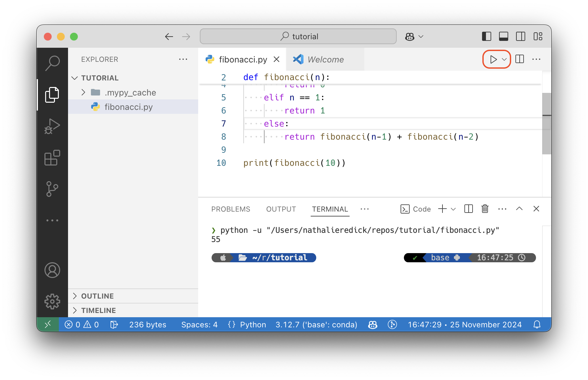
Task: Open the Copilot chat icon in title bar
Action: click(410, 36)
